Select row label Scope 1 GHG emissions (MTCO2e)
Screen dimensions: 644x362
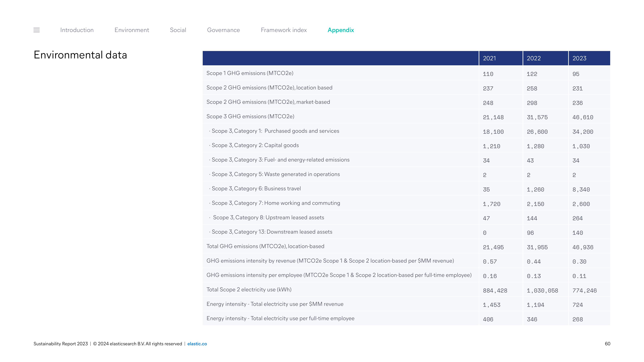click(250, 73)
